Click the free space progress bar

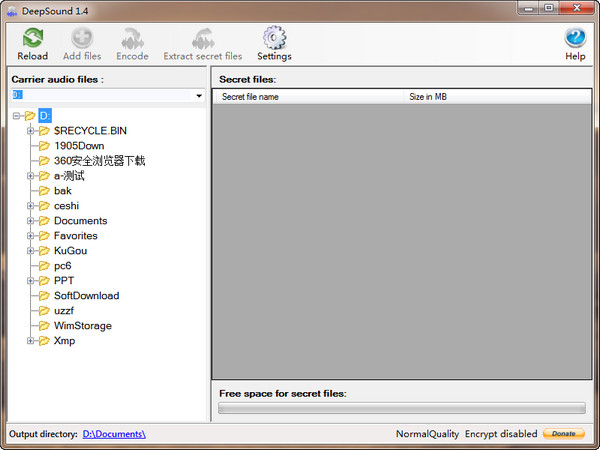click(401, 408)
